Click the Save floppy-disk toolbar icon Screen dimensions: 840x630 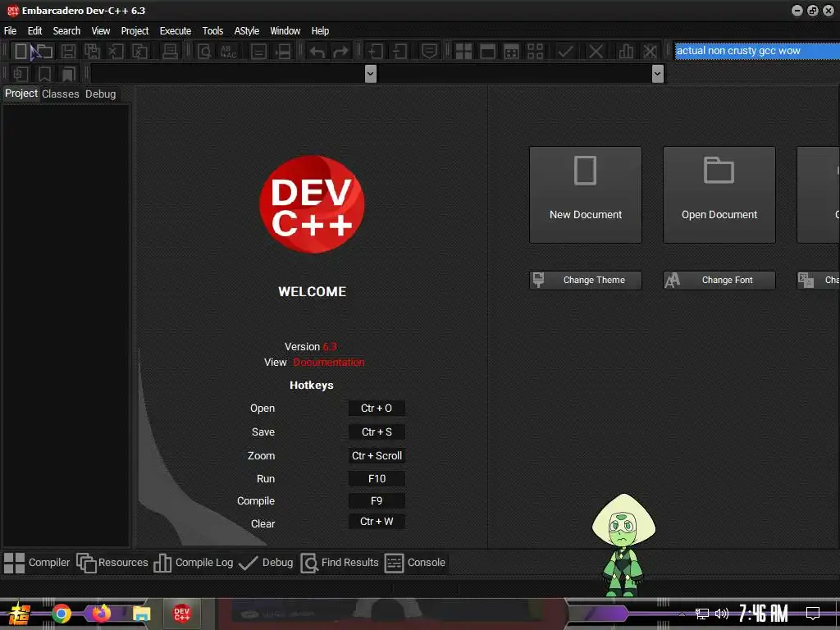(68, 52)
